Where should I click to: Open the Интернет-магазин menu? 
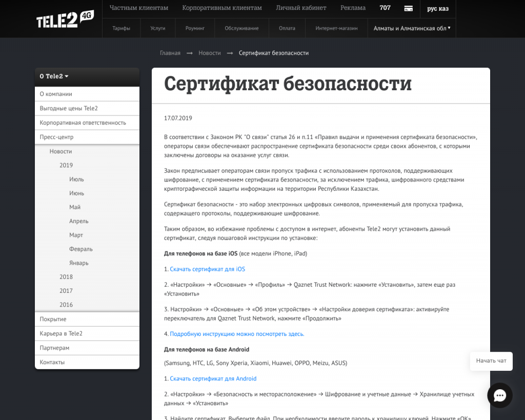point(336,28)
